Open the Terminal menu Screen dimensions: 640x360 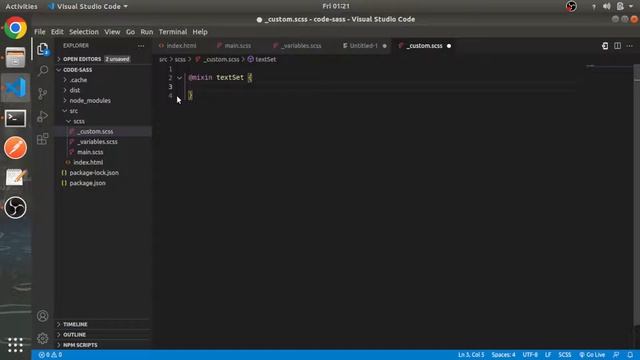point(173,32)
